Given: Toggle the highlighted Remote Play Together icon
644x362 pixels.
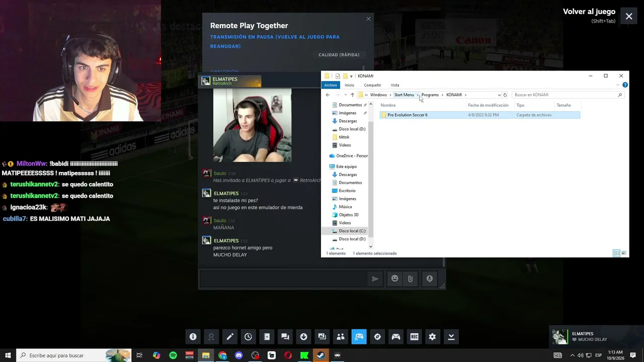Looking at the screenshot, I should click(x=359, y=337).
